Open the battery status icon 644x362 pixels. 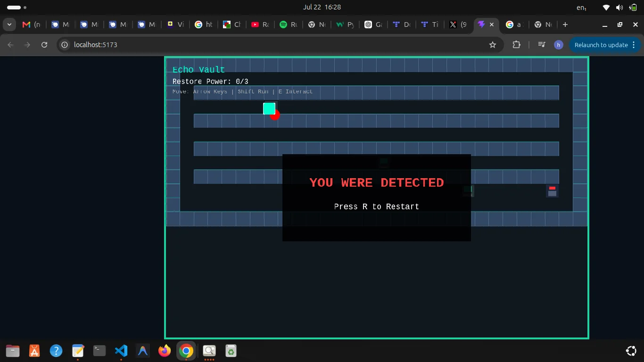coord(632,7)
